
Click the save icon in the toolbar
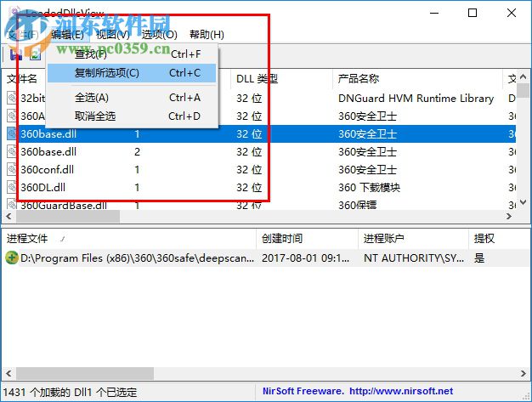click(x=16, y=54)
